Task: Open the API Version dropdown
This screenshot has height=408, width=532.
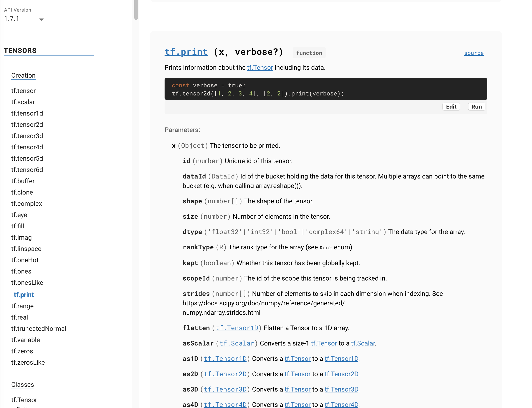Action: click(25, 19)
